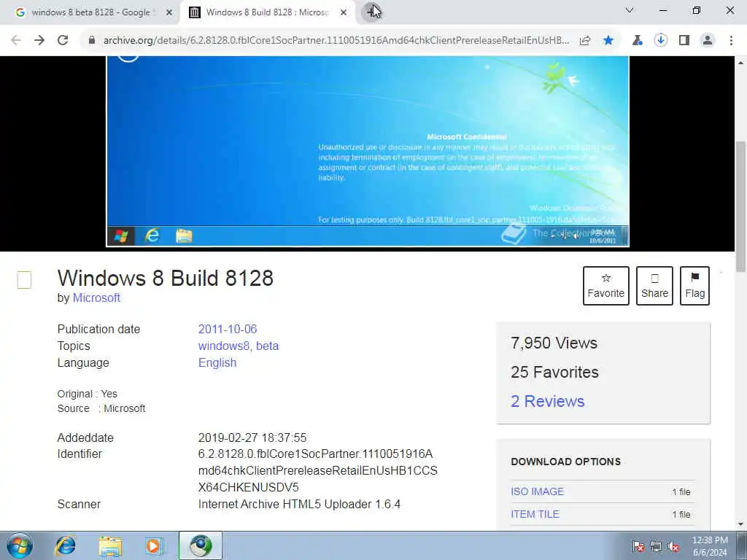Click the browser back arrow
The image size is (747, 560).
click(16, 41)
